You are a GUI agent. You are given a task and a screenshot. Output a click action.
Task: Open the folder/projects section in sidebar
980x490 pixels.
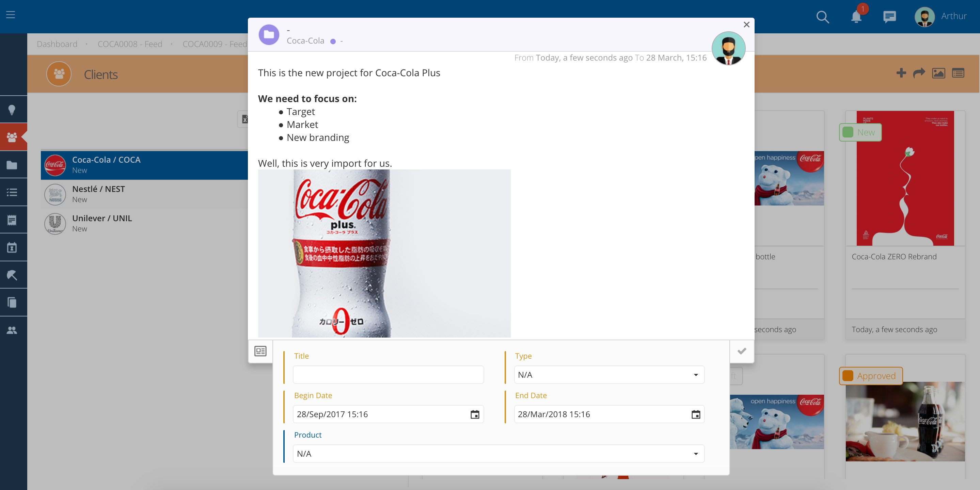coord(12,165)
